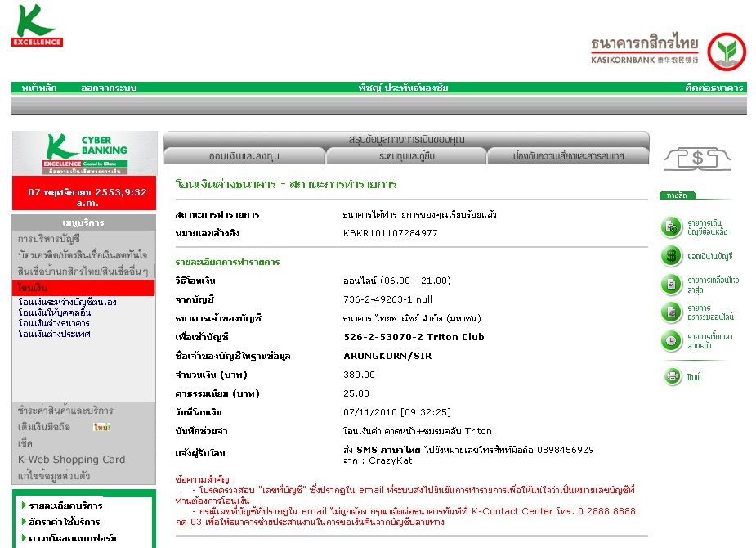
Task: Open the รายการตั้งเวลาล่วงหน้า clock icon
Action: click(671, 340)
